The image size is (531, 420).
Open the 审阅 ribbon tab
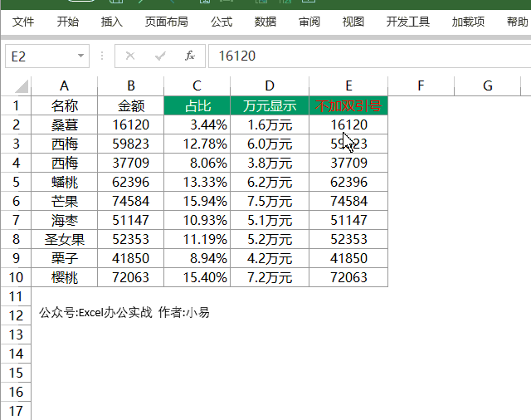[309, 22]
